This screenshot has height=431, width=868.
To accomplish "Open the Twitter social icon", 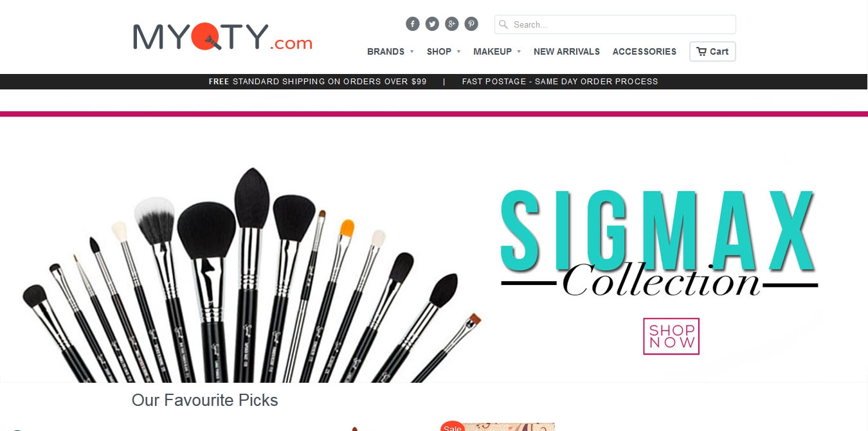I will (x=432, y=24).
